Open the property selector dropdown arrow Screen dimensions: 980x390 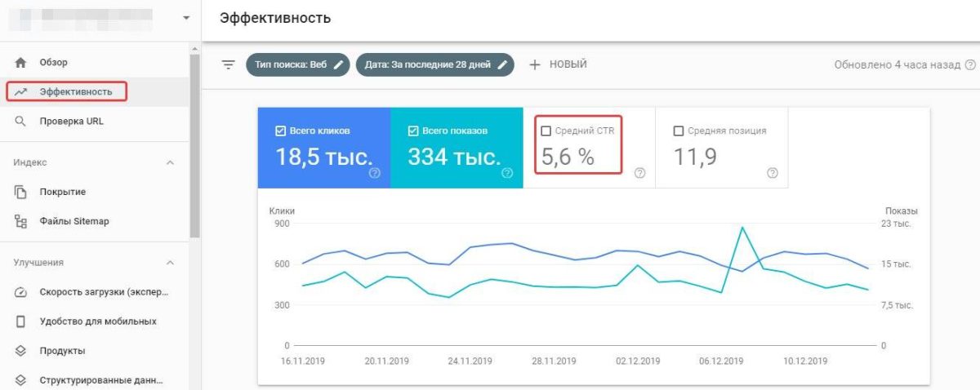[187, 18]
